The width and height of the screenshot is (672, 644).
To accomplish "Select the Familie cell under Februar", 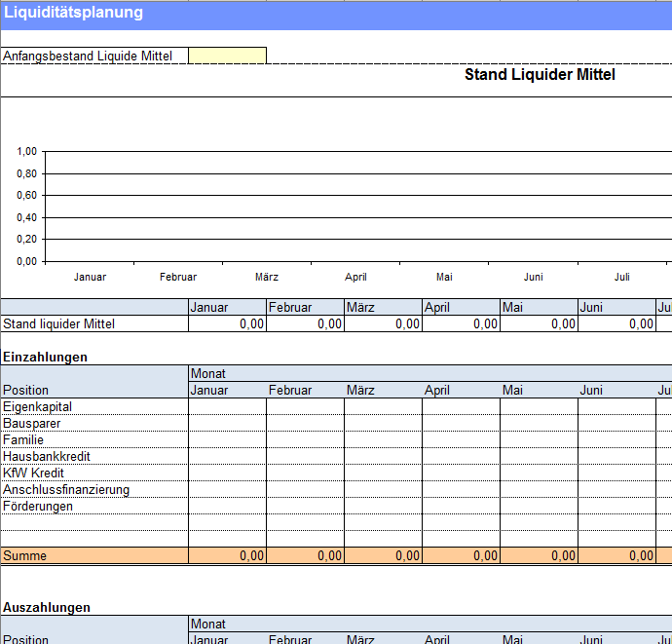I will click(x=305, y=439).
